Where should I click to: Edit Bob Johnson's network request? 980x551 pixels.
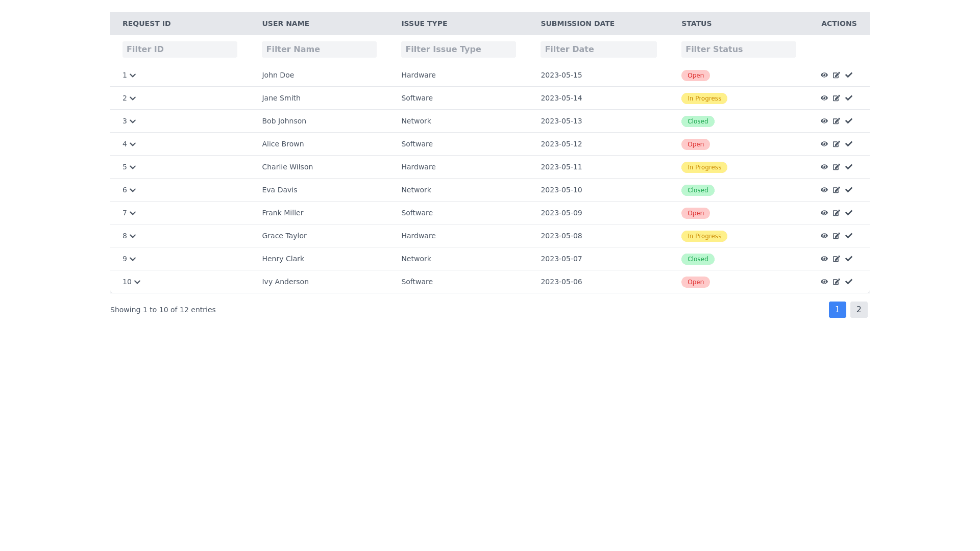pyautogui.click(x=836, y=121)
